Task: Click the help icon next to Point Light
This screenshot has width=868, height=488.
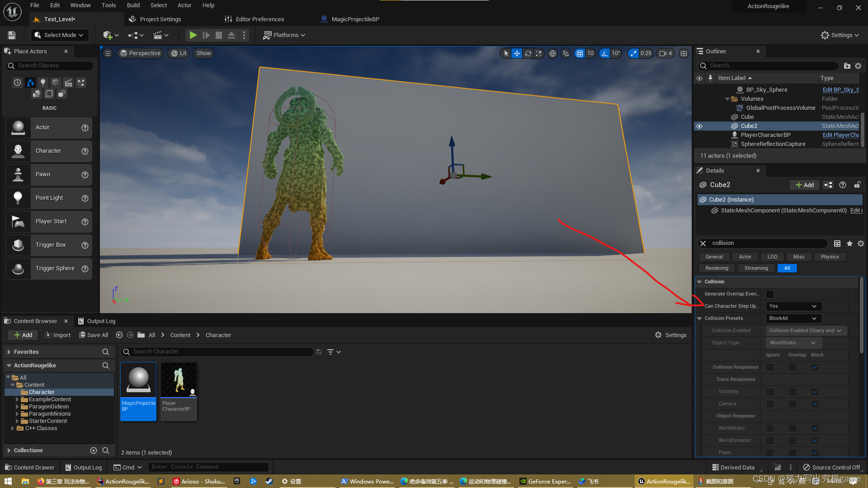Action: point(85,198)
